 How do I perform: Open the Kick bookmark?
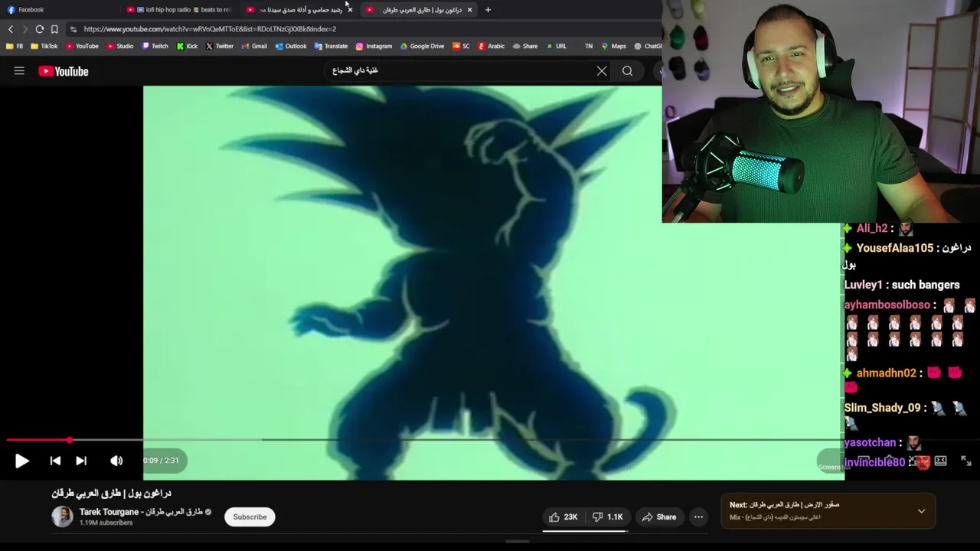pyautogui.click(x=187, y=46)
